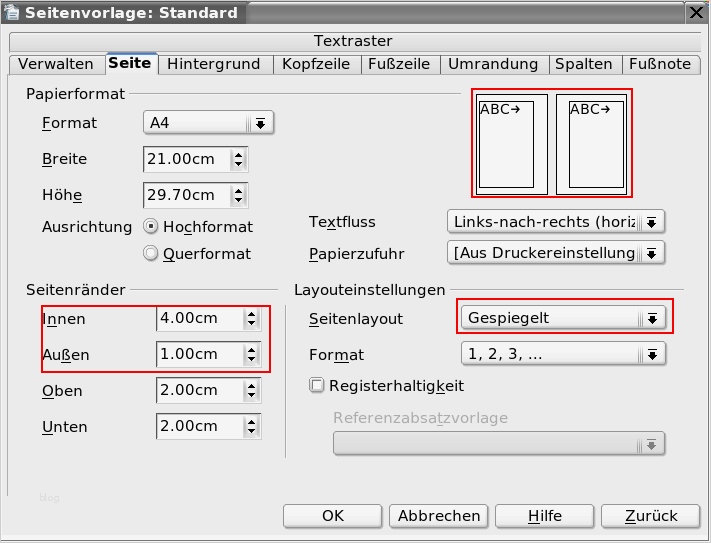The height and width of the screenshot is (543, 711).
Task: Switch to the Hintergrund tab
Action: pyautogui.click(x=214, y=64)
